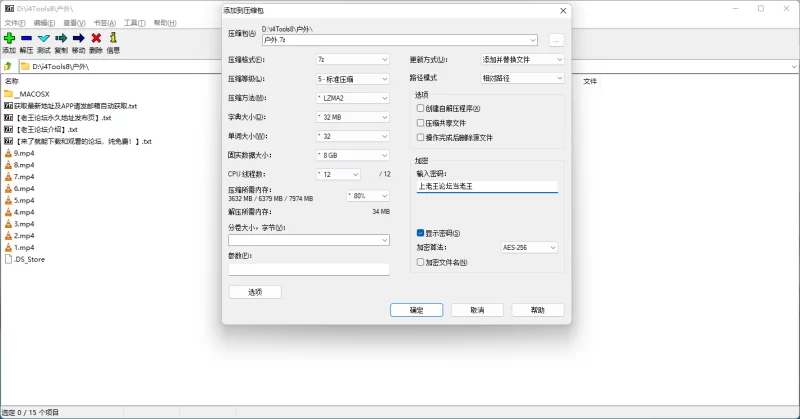Click the Name (名称) column header
Screen dimensions: 800x419
[x=12, y=81]
